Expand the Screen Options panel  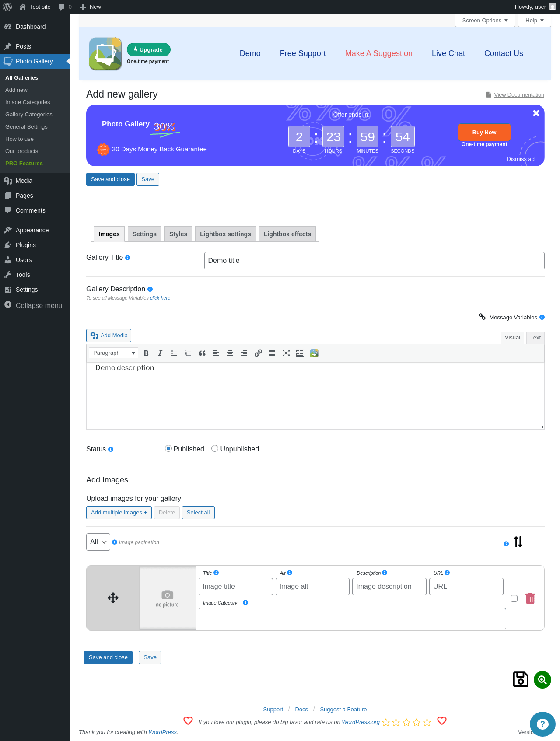tap(485, 21)
